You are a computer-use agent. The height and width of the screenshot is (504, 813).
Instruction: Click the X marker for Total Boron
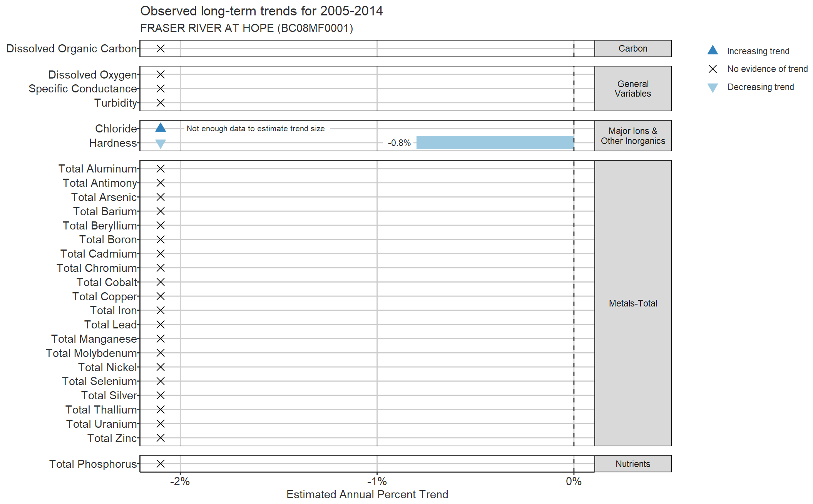tap(161, 239)
